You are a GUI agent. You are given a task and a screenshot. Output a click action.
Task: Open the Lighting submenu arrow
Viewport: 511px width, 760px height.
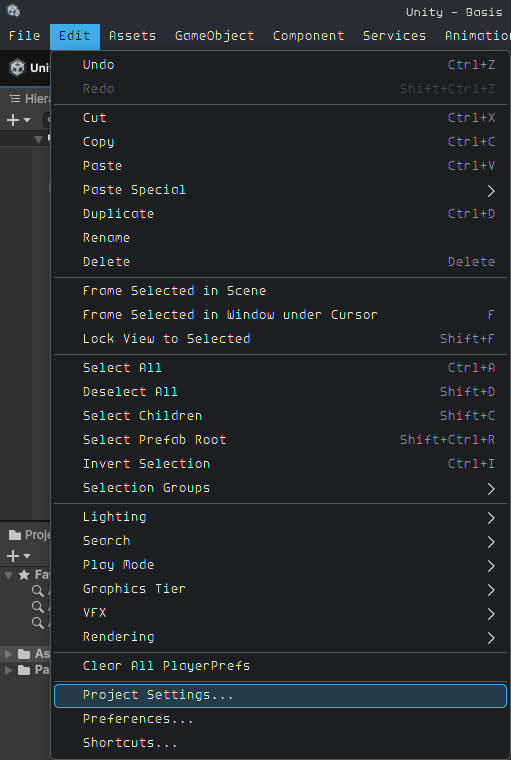click(491, 518)
